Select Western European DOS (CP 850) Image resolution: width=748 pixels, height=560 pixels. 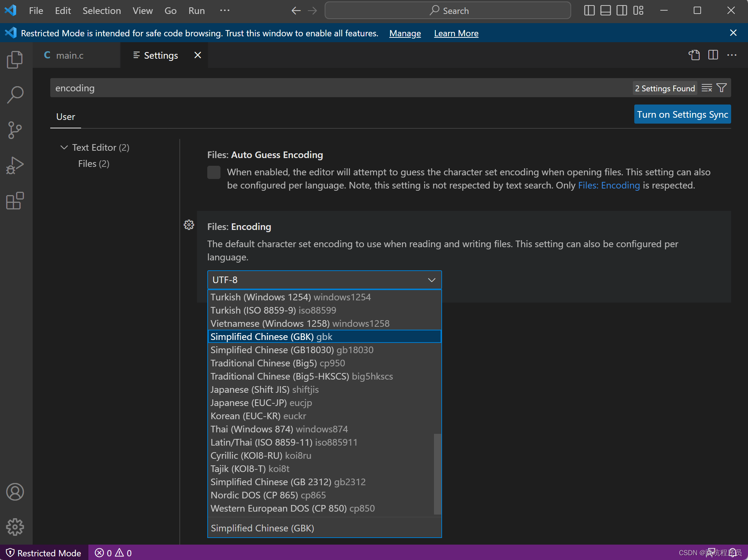click(321, 508)
